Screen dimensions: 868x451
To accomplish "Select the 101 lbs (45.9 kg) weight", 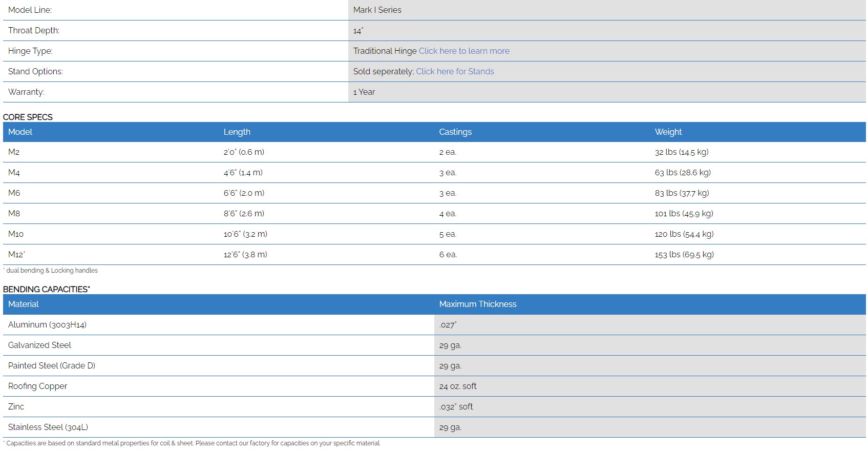I will click(684, 213).
